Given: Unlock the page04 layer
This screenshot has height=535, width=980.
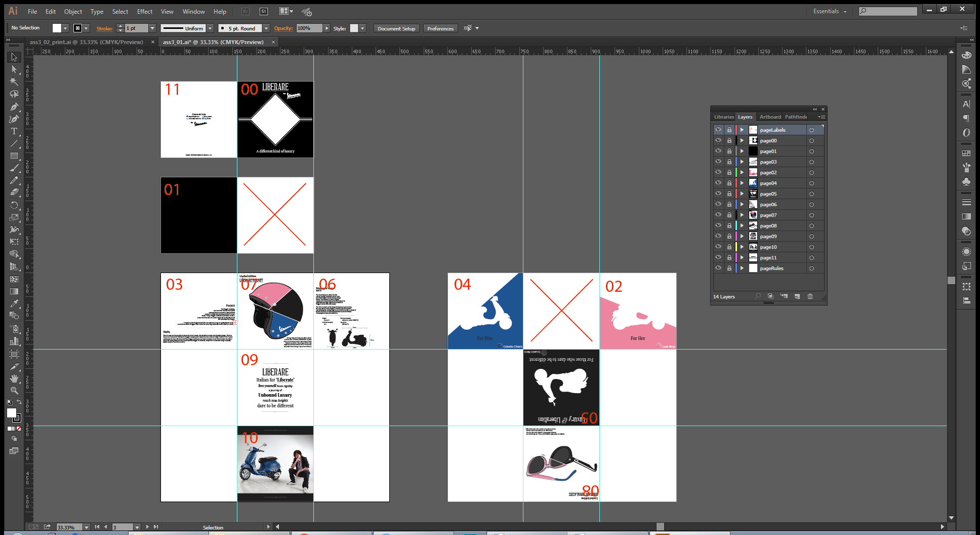Looking at the screenshot, I should (x=729, y=183).
